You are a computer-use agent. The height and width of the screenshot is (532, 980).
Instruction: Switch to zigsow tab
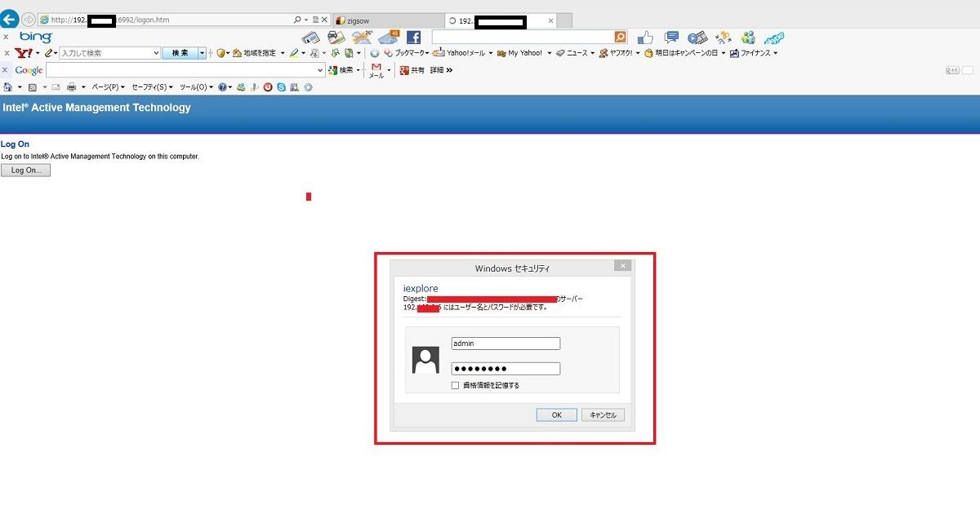click(388, 20)
